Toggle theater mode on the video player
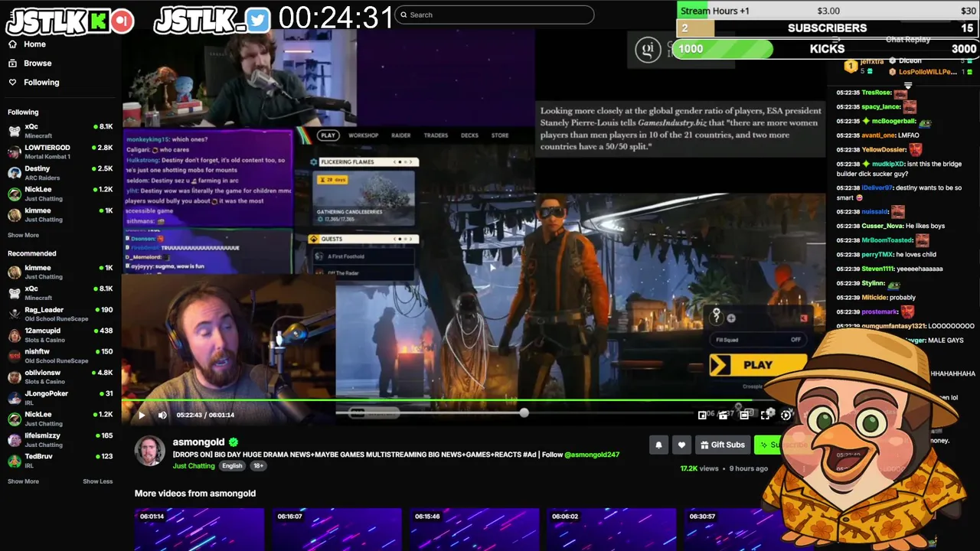The width and height of the screenshot is (980, 551). [x=744, y=415]
